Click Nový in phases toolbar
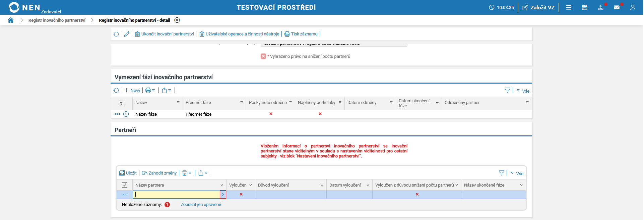This screenshot has height=220, width=644. pos(132,90)
